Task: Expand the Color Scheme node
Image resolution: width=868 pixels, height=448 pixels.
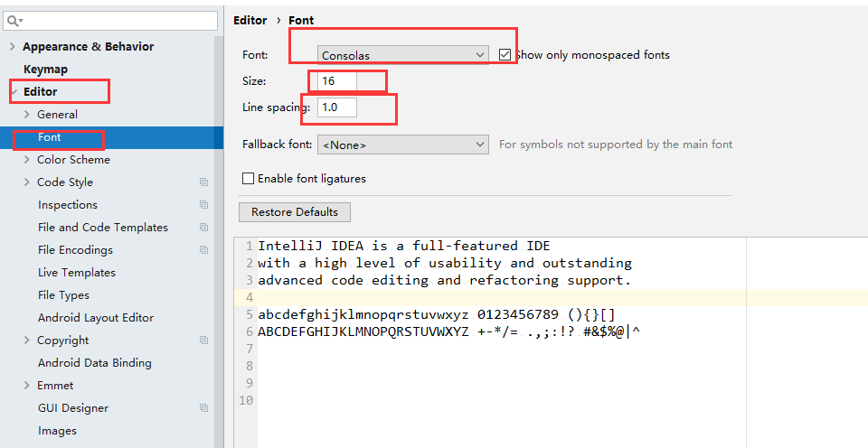Action: [x=26, y=159]
